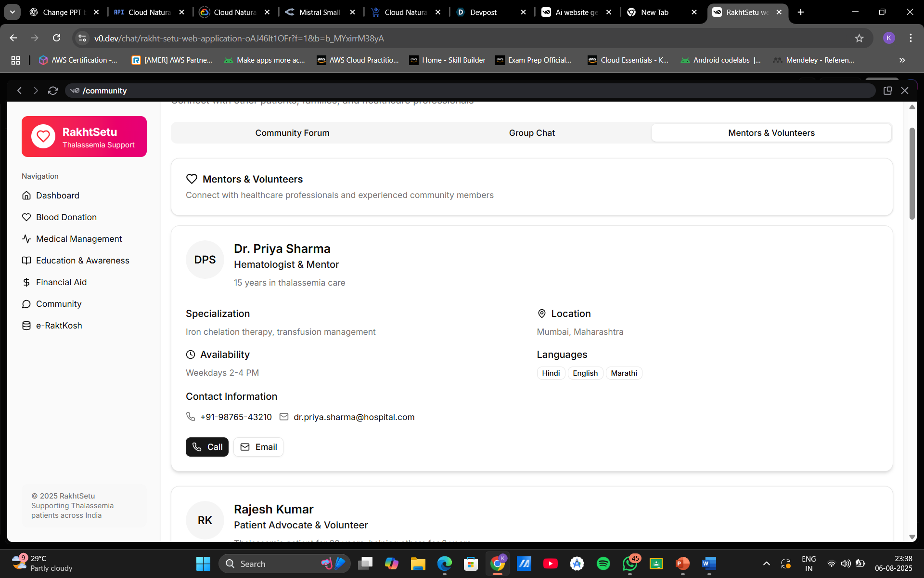
Task: Call Dr. Priya Sharma
Action: click(207, 447)
